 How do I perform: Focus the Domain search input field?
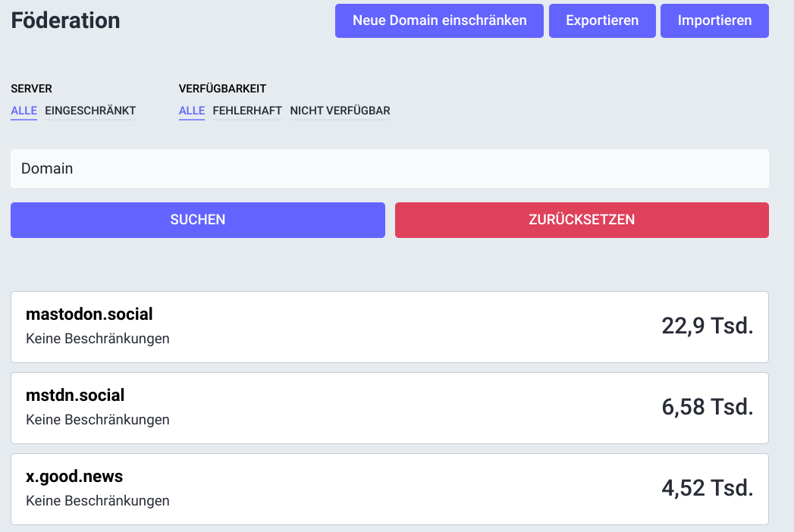(389, 168)
